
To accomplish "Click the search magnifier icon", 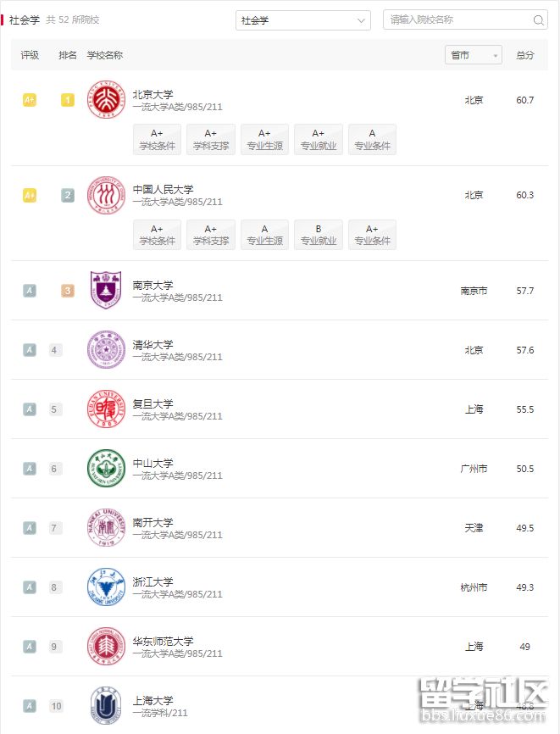I will pyautogui.click(x=539, y=20).
